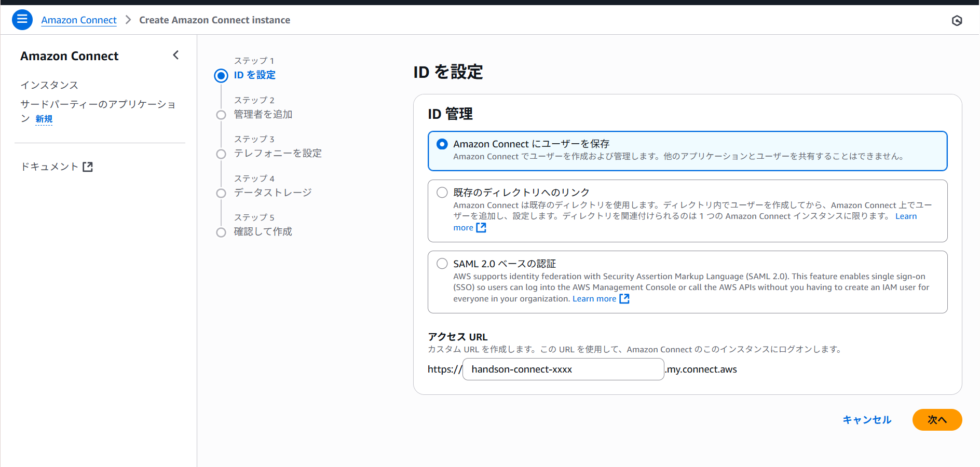The width and height of the screenshot is (980, 467).
Task: Open the Learn more external link in SAML section
Action: coord(595,298)
